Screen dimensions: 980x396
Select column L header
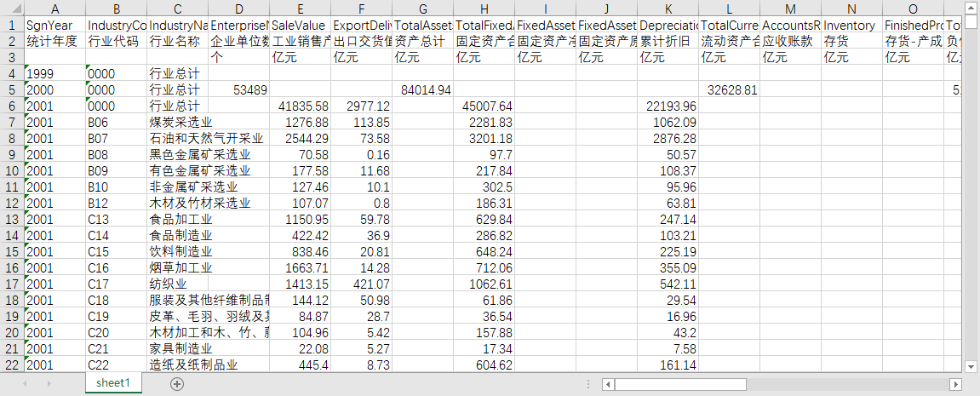coord(729,9)
